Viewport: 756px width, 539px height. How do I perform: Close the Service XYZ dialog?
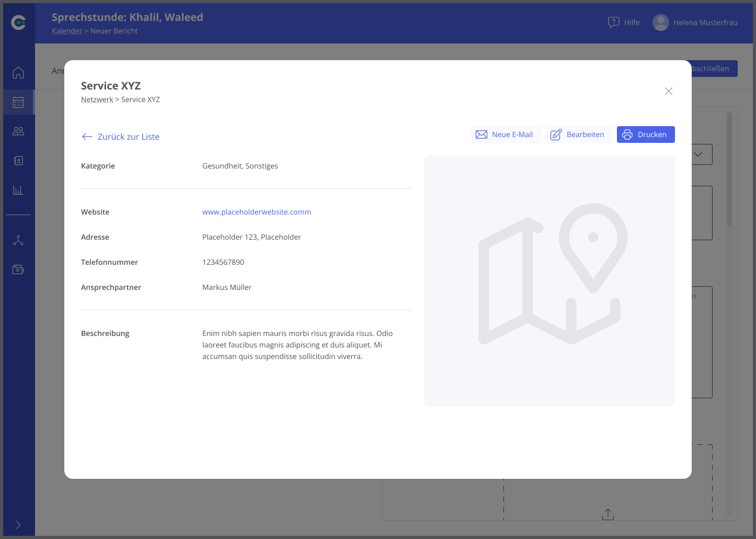point(669,91)
